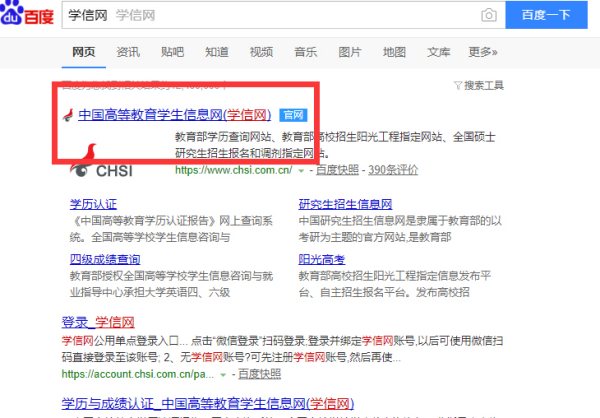Open the 学历认证 sublink
Screen dimensions: 600x418
click(93, 204)
